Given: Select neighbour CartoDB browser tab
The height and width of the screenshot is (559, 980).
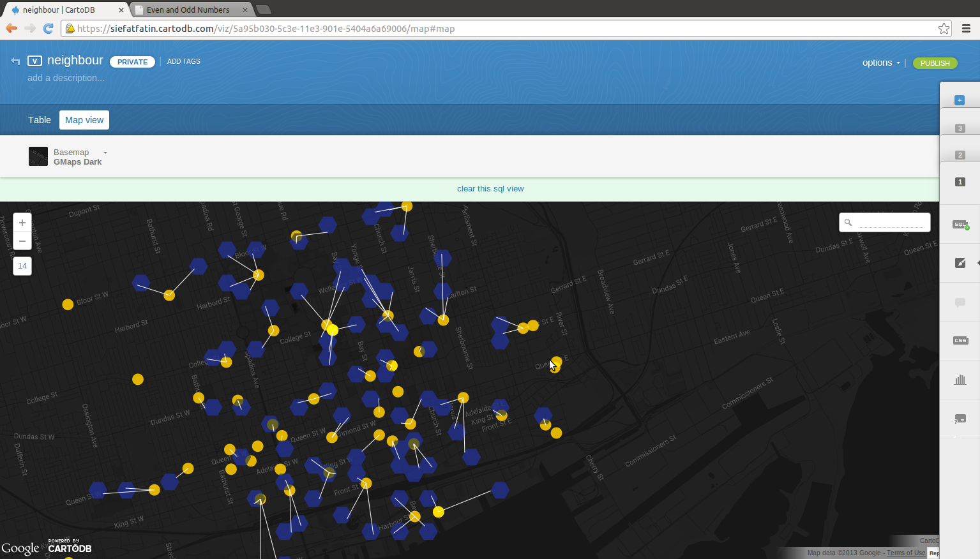Looking at the screenshot, I should 66,10.
